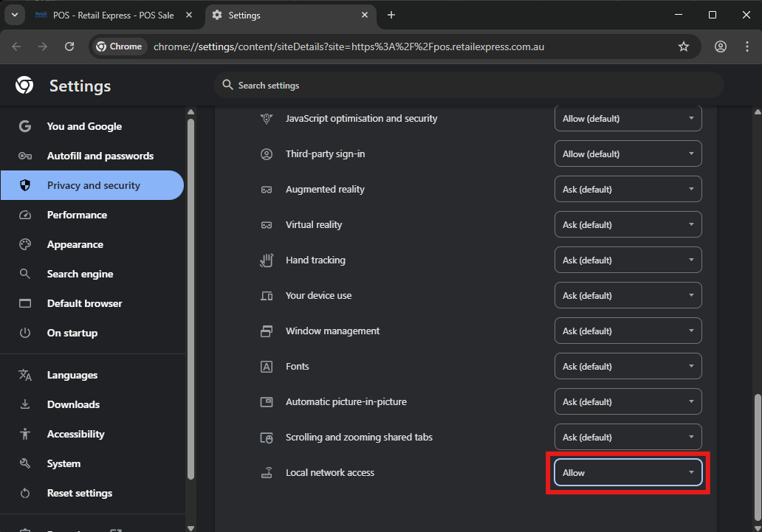Click the Hand tracking icon
The width and height of the screenshot is (762, 532).
coord(267,260)
